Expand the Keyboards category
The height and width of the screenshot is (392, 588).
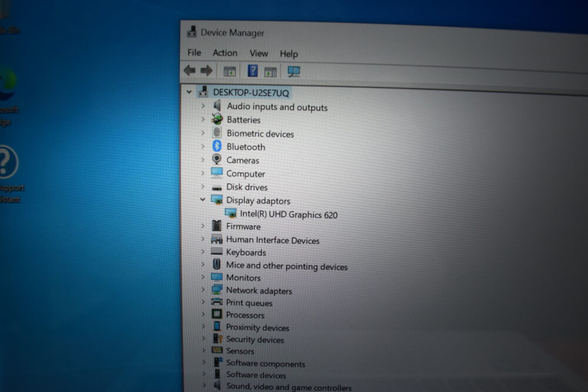[x=203, y=252]
